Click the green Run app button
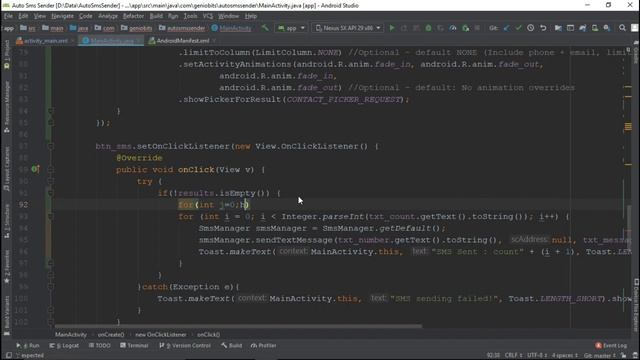640x360 pixels. [x=392, y=28]
